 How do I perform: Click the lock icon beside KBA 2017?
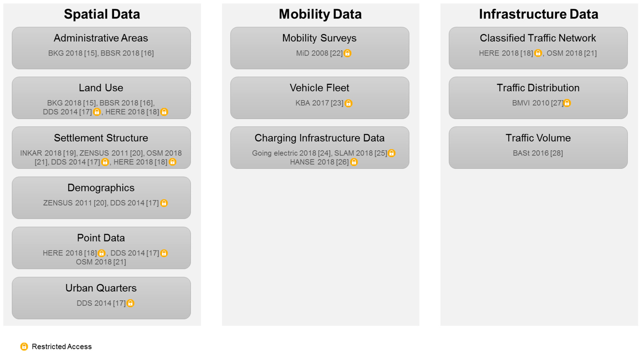[348, 103]
